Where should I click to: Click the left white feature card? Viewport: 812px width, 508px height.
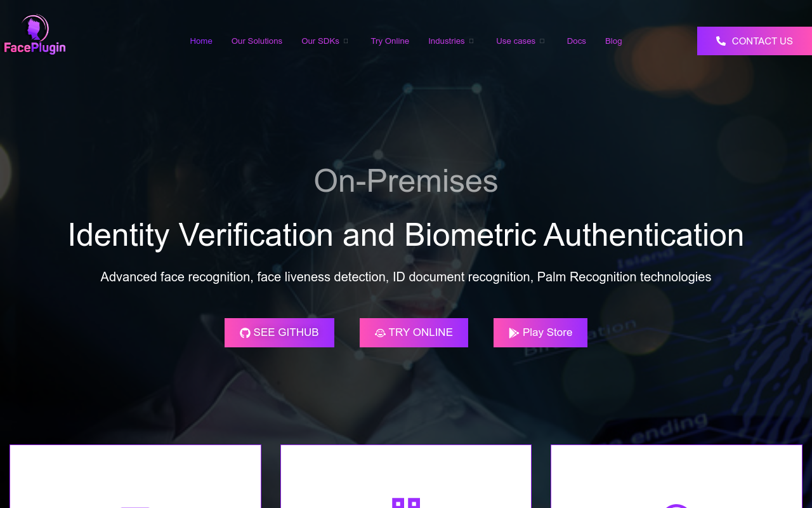pos(135,476)
